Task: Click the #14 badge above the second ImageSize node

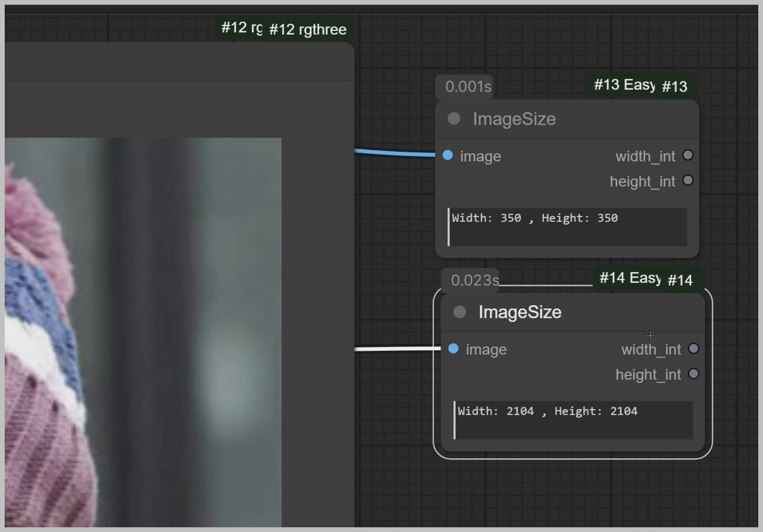Action: [681, 281]
